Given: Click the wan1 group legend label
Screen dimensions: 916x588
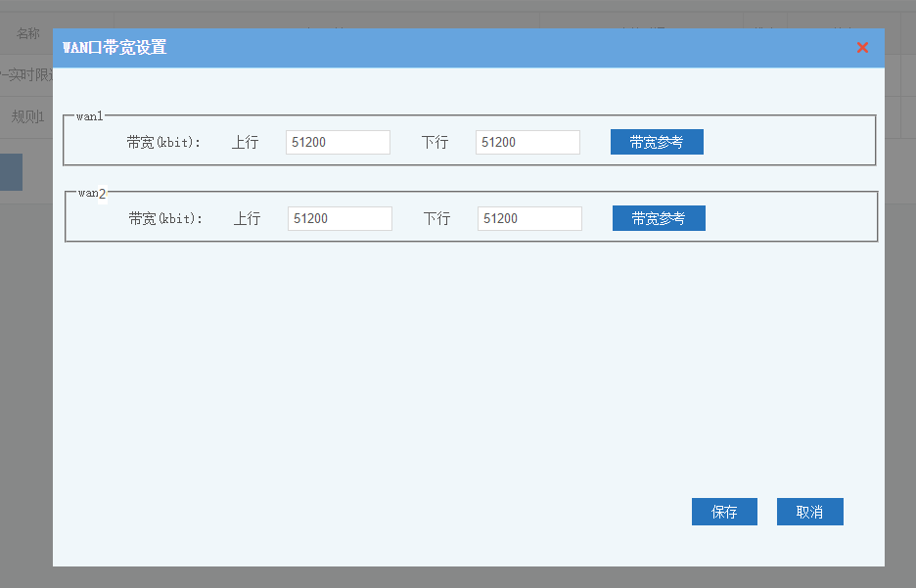Looking at the screenshot, I should [90, 116].
